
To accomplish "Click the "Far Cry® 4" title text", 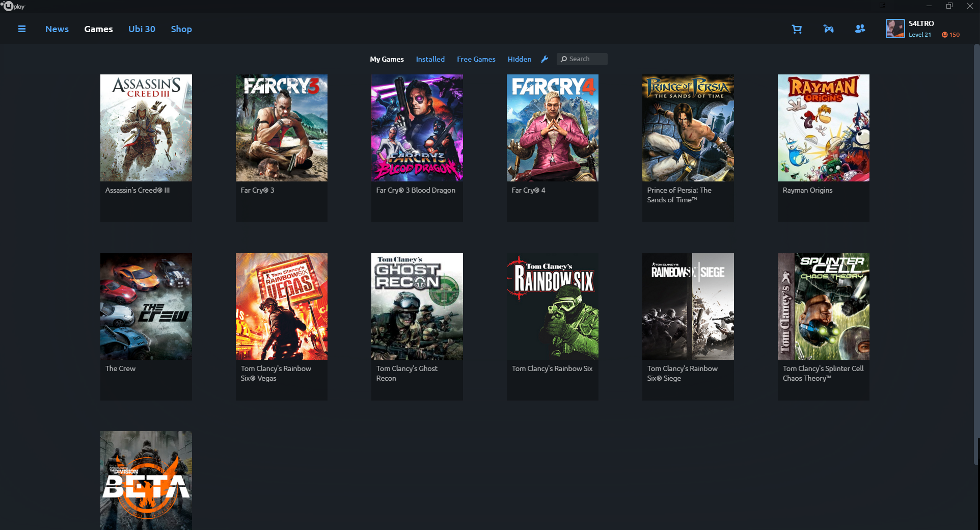I will click(528, 190).
